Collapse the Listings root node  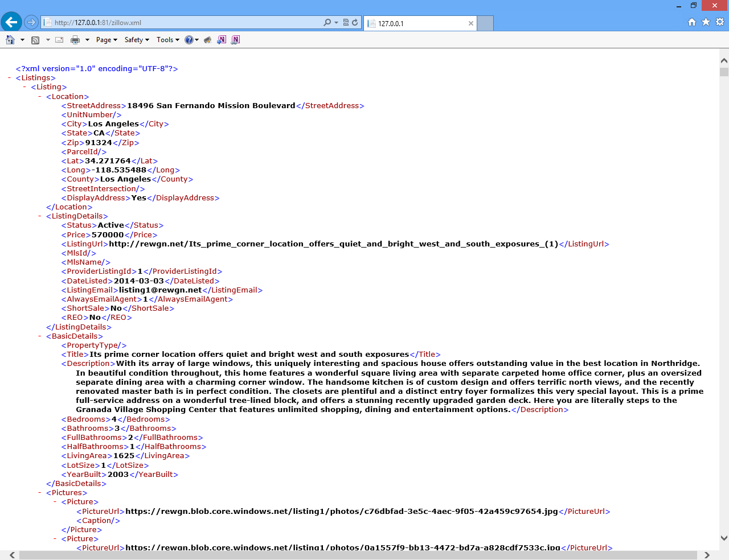tap(10, 78)
